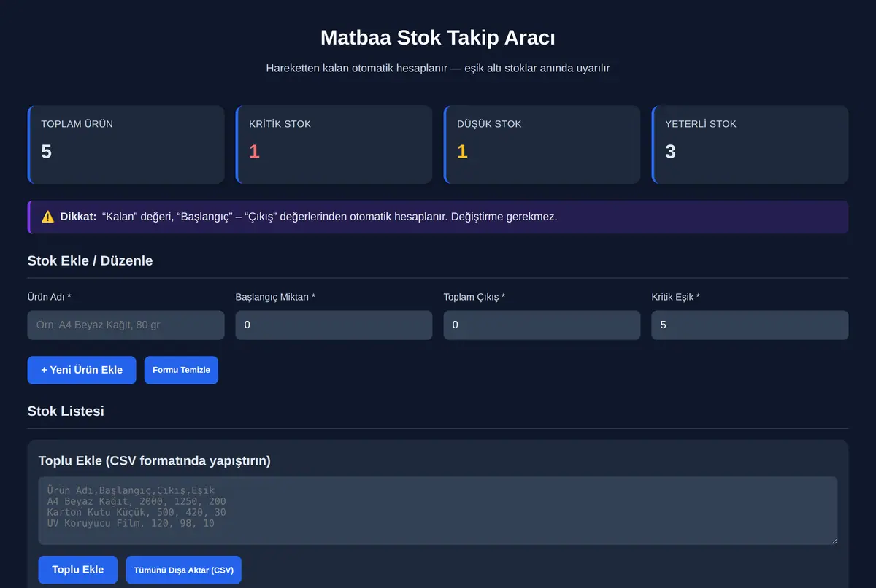The width and height of the screenshot is (876, 588).
Task: Click the Matbaa Stok Takip Aracı title
Action: pyautogui.click(x=438, y=38)
